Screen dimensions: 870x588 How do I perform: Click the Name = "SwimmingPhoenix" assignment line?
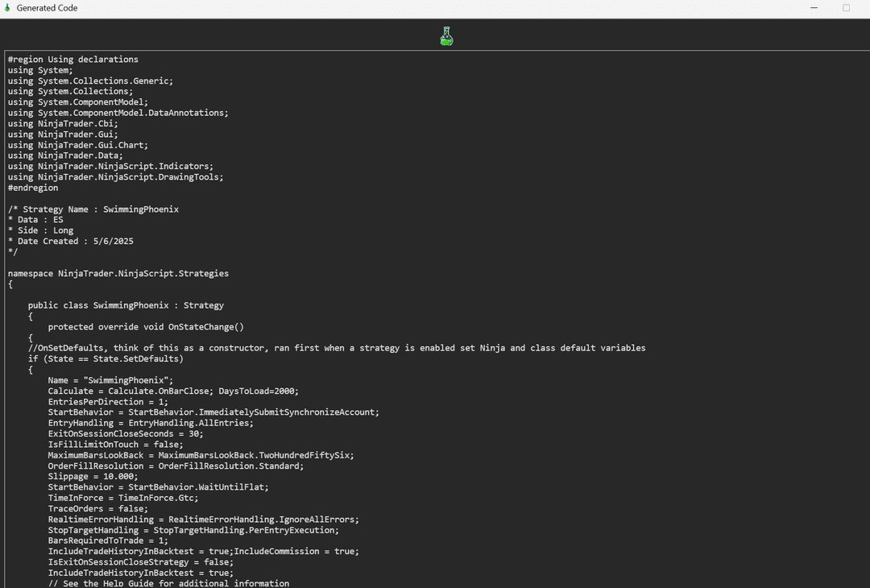[x=110, y=380]
